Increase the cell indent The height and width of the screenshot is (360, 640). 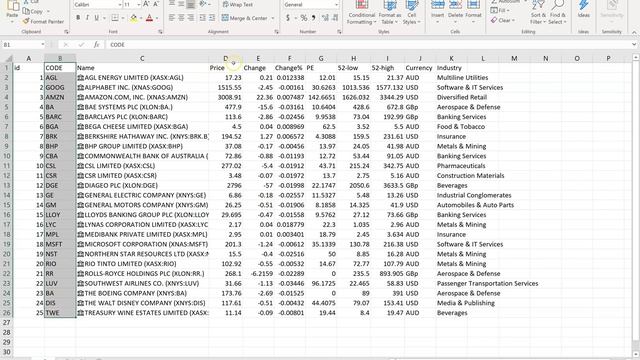[x=212, y=18]
